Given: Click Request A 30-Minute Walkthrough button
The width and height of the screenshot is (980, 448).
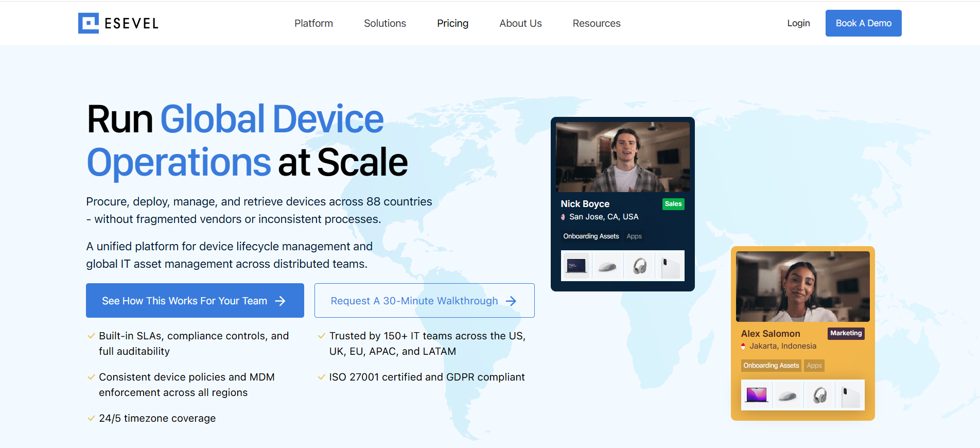Looking at the screenshot, I should point(425,301).
